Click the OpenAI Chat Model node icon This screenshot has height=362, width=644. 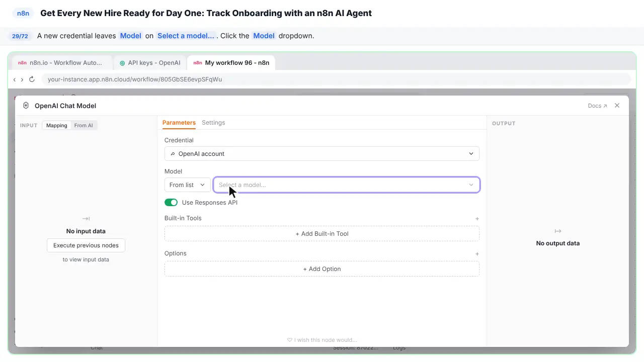click(26, 106)
